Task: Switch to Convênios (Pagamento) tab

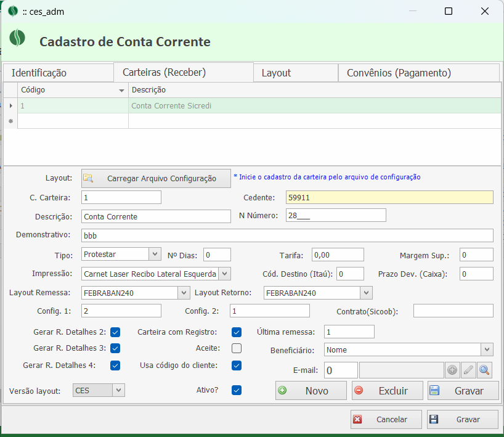Action: coord(419,73)
